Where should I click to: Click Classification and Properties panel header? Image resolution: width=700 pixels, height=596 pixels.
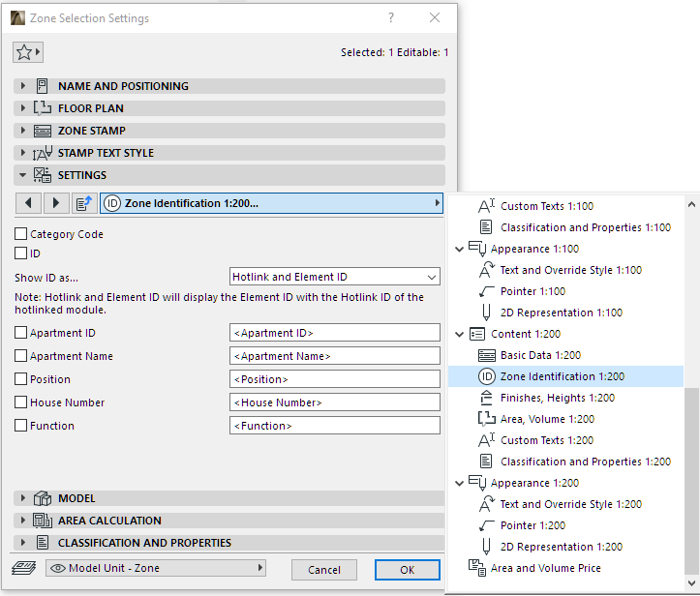(x=229, y=543)
